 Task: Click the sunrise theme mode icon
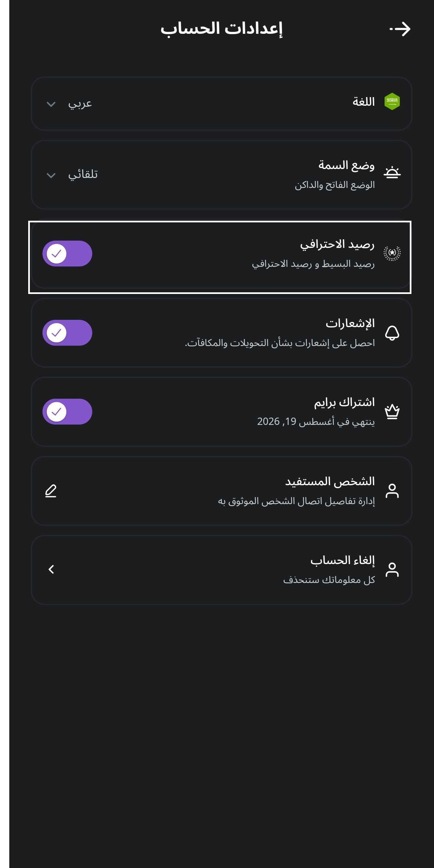coord(392,173)
